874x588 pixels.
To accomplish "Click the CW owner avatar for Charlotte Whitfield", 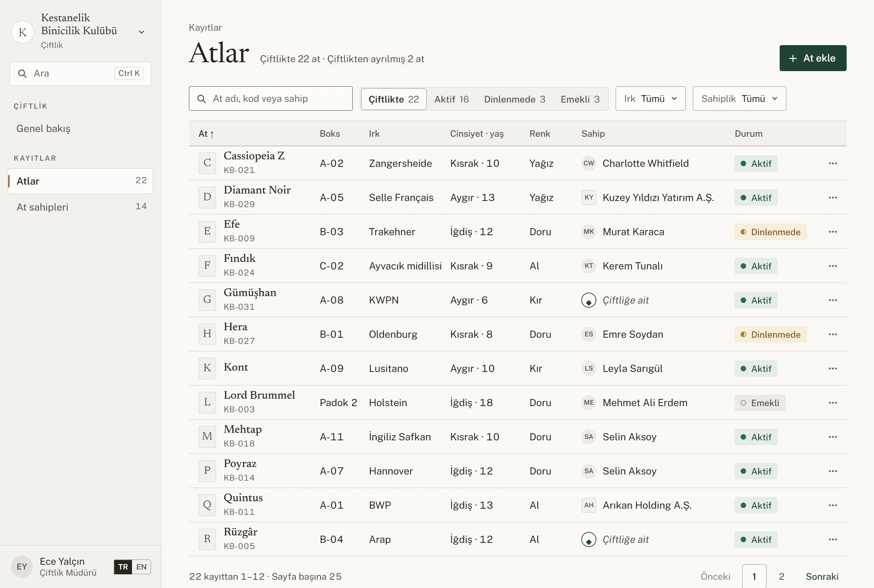I will (x=588, y=163).
